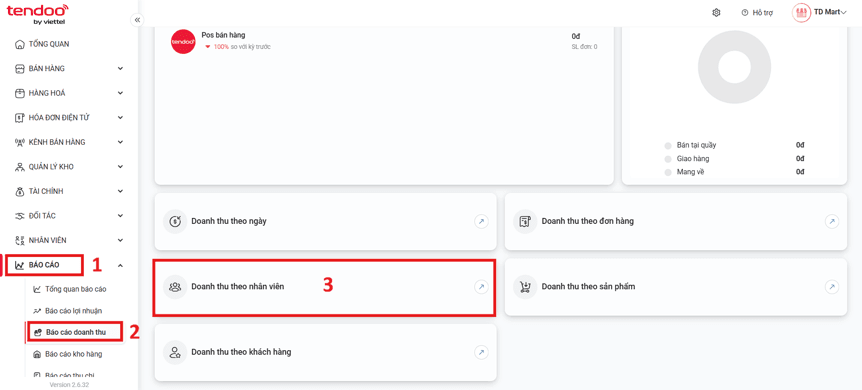The width and height of the screenshot is (862, 390).
Task: Expand the HÀNG HOÁ menu chevron
Action: point(120,93)
